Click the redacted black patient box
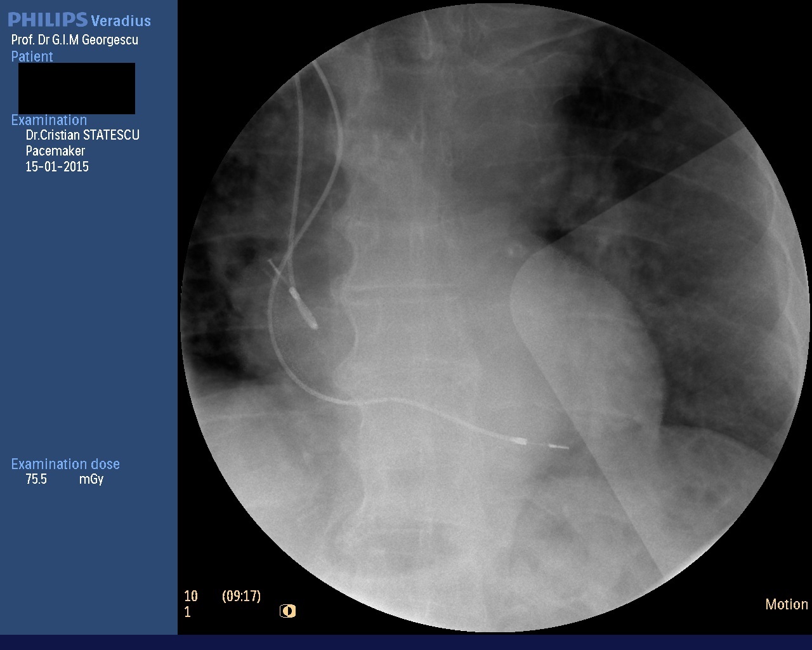This screenshot has width=812, height=650. [x=76, y=88]
